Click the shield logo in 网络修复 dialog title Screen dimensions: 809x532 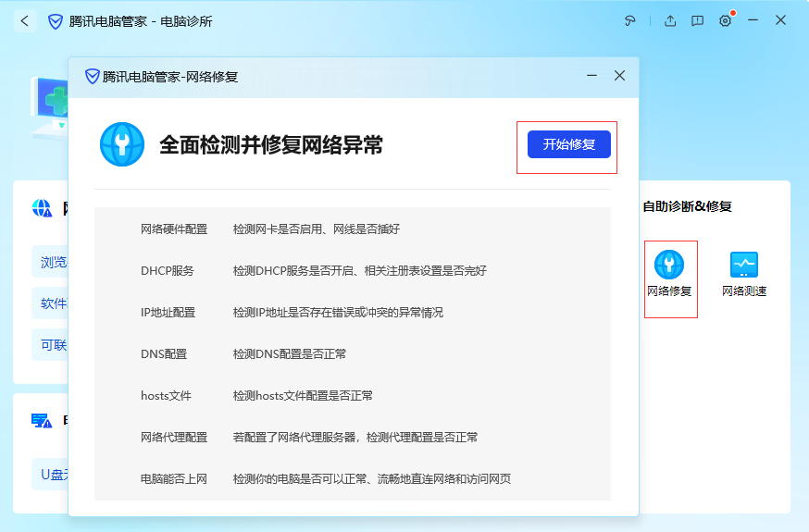[x=92, y=76]
